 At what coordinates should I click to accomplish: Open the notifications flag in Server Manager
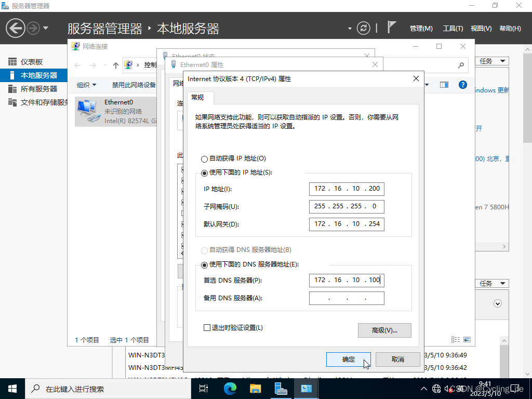(391, 28)
